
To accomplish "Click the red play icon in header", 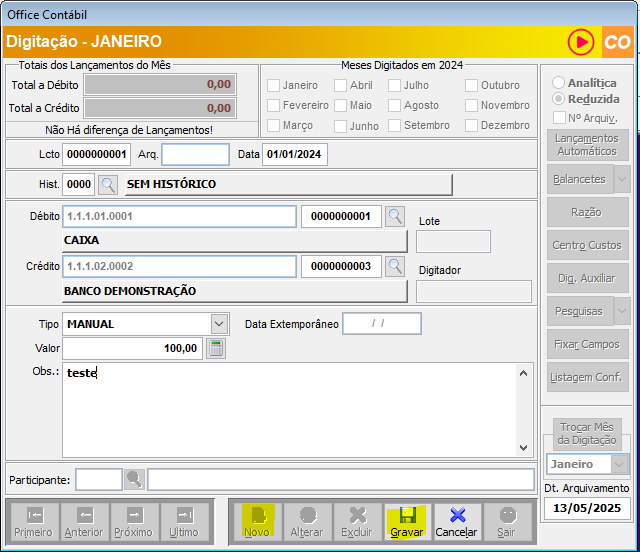I will (581, 42).
